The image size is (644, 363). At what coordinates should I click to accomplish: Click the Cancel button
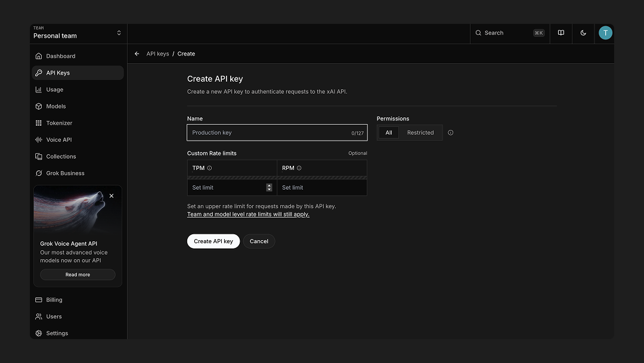259,241
